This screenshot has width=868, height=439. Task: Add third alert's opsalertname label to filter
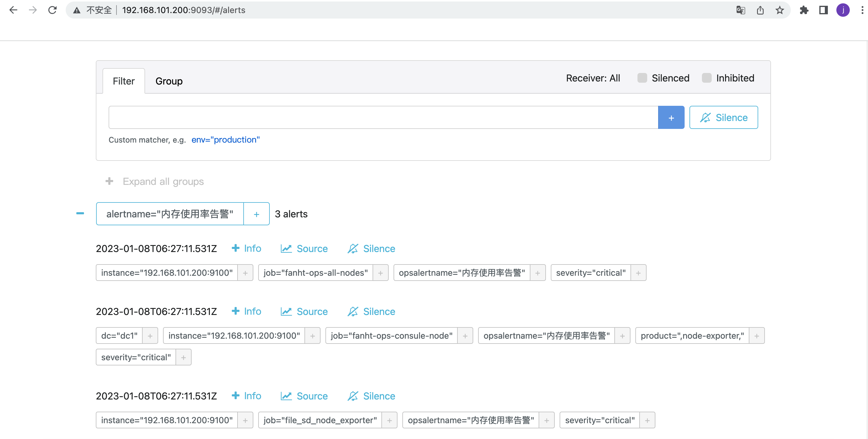tap(547, 420)
